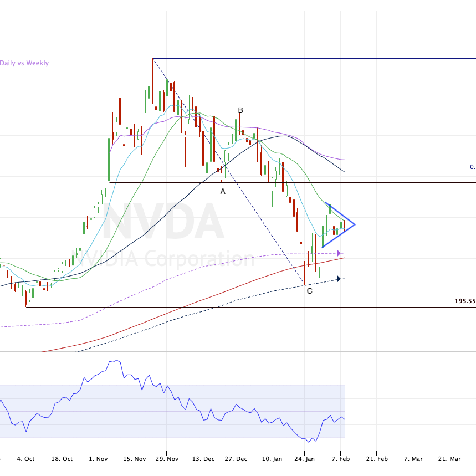Select the blue triangle pattern's right apex

354,224
